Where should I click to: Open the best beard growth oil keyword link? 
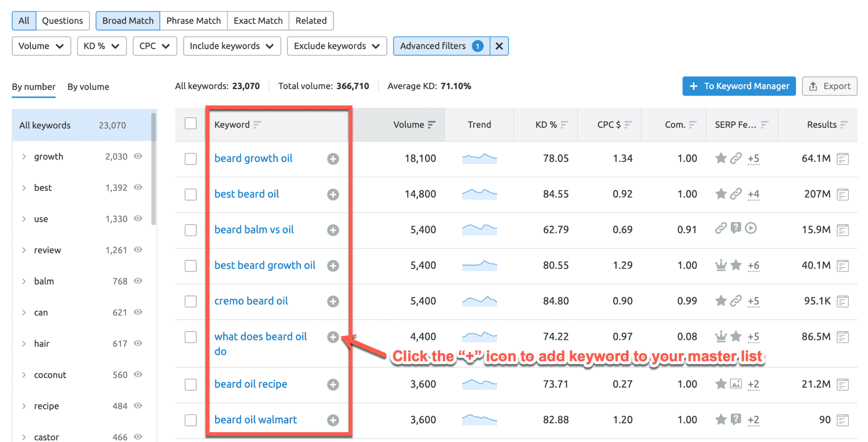[x=264, y=265]
